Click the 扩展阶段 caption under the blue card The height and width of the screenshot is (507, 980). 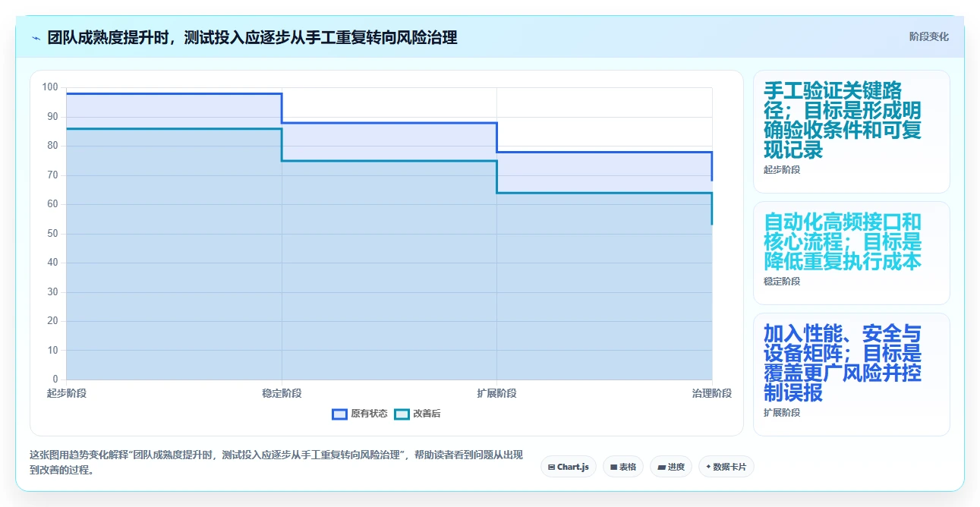click(x=782, y=413)
